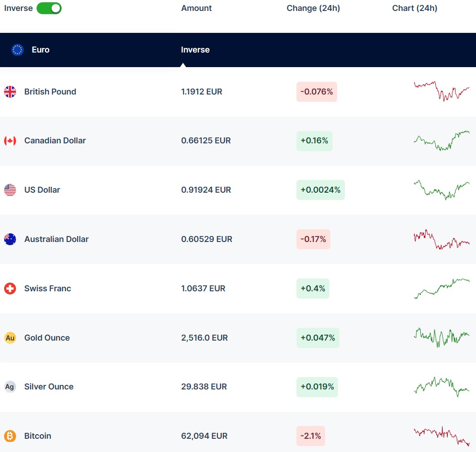Image resolution: width=476 pixels, height=452 pixels.
Task: Click the Swiss Franc flag icon
Action: tap(10, 289)
